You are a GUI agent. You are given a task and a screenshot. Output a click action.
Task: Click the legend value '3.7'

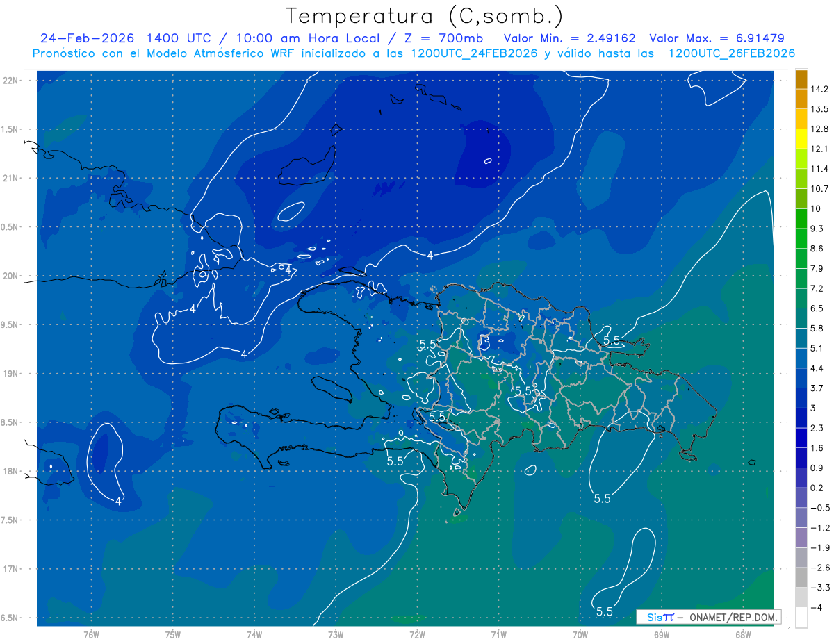pos(817,388)
